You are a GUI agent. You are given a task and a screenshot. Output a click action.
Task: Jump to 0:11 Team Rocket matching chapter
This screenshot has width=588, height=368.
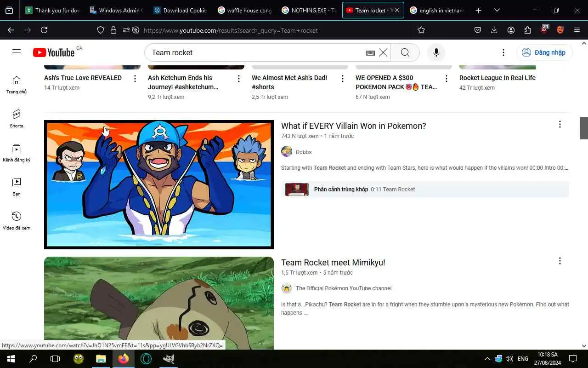(x=425, y=189)
